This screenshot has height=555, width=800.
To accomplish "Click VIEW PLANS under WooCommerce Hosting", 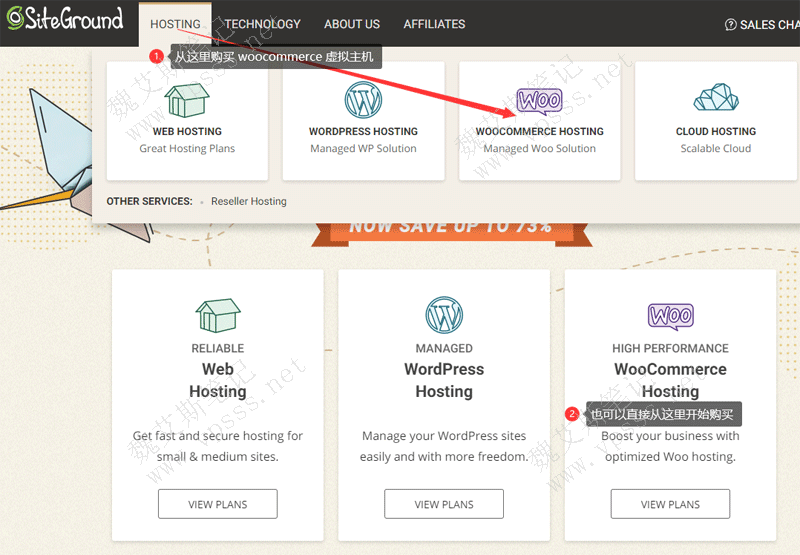I will point(670,504).
